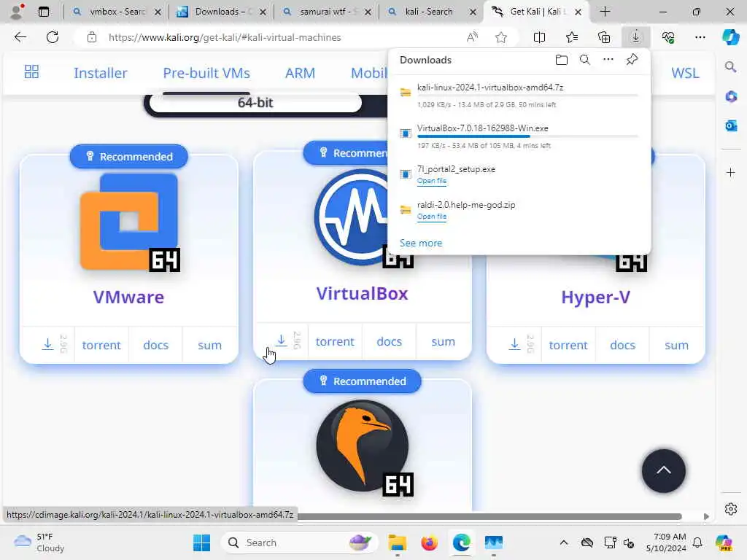Download the Hyper-V image arrow icon
Screen dimensions: 747x560
tap(514, 344)
